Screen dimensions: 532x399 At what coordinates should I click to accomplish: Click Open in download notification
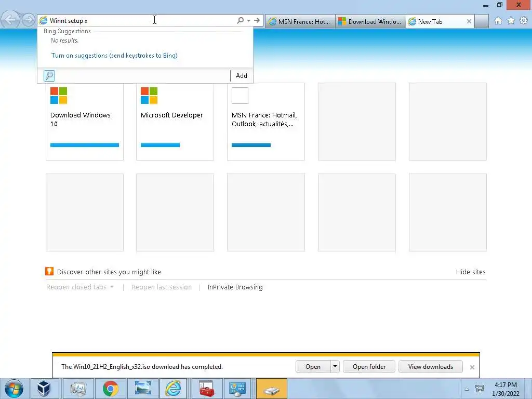click(313, 367)
